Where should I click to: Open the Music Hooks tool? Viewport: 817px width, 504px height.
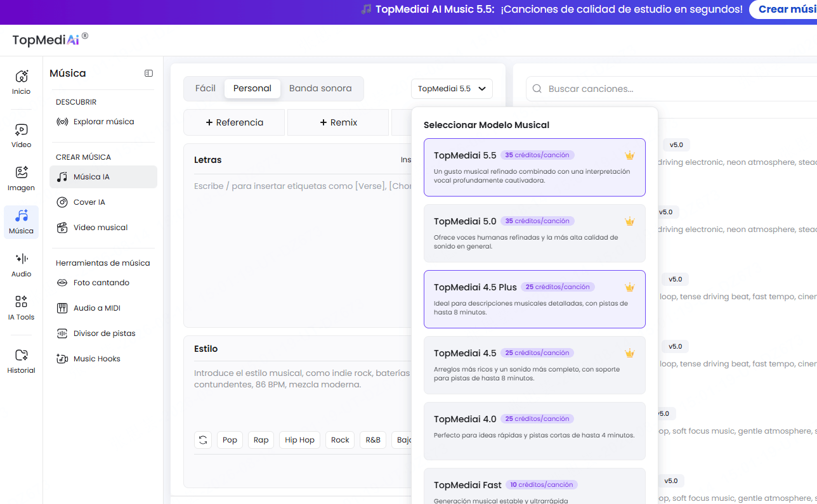click(103, 359)
